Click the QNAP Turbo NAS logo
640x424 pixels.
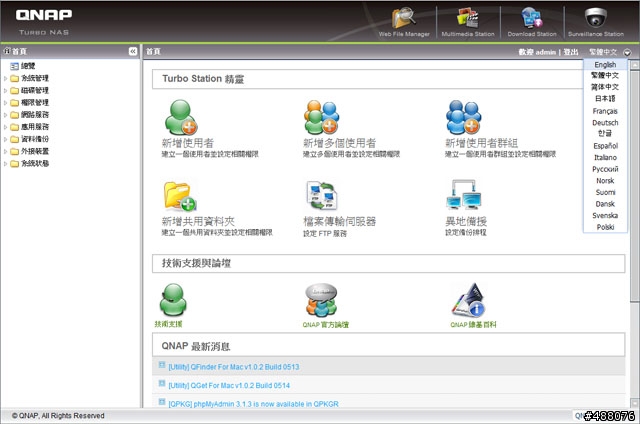coord(44,22)
